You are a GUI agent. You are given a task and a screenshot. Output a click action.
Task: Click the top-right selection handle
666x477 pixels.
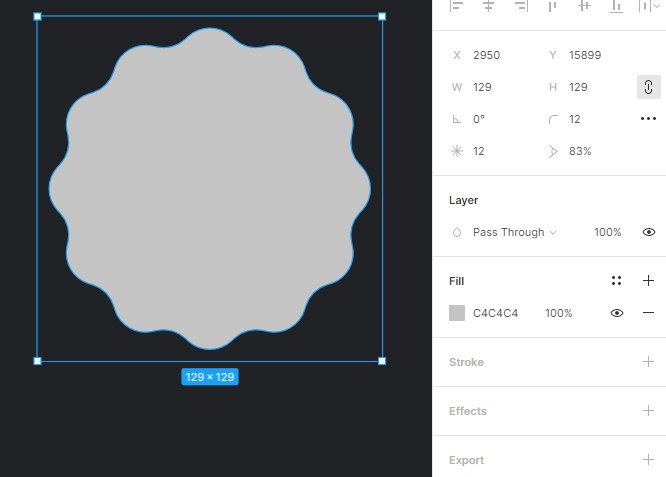click(382, 17)
